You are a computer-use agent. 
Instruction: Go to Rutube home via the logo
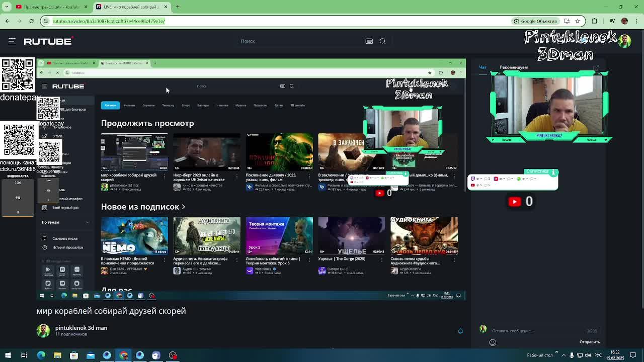(x=48, y=41)
